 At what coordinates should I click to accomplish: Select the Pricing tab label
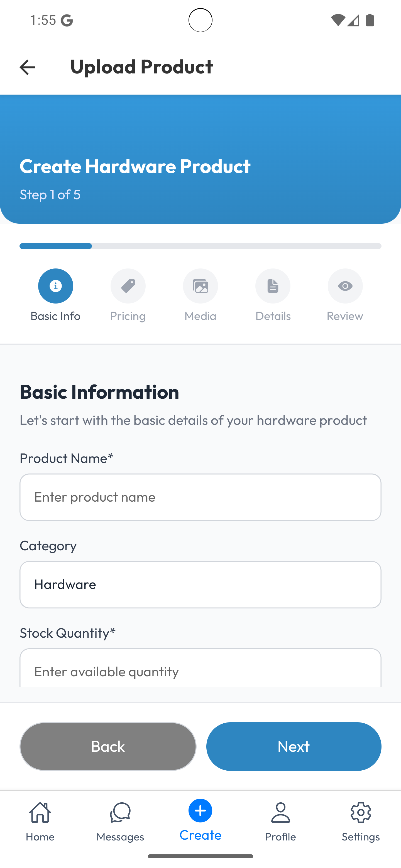pyautogui.click(x=128, y=316)
